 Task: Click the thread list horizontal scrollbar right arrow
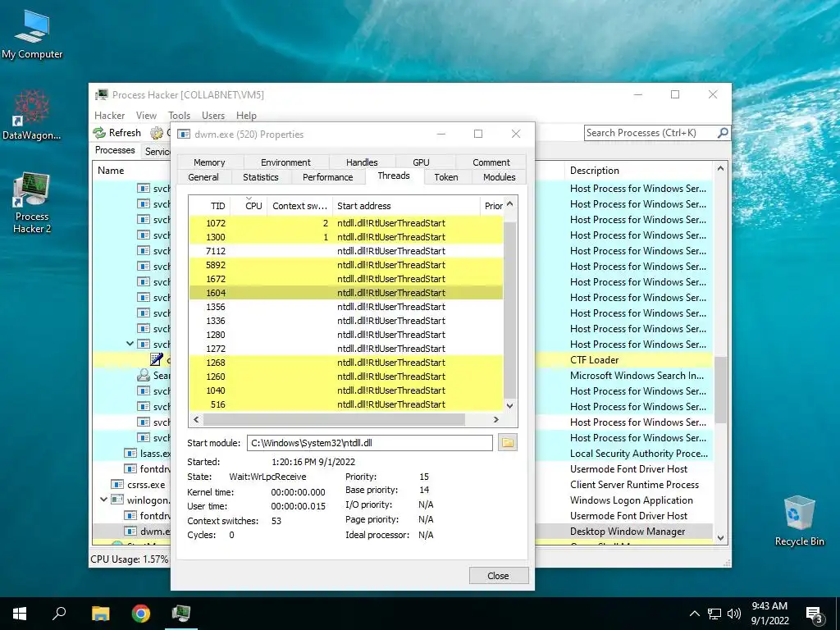496,419
